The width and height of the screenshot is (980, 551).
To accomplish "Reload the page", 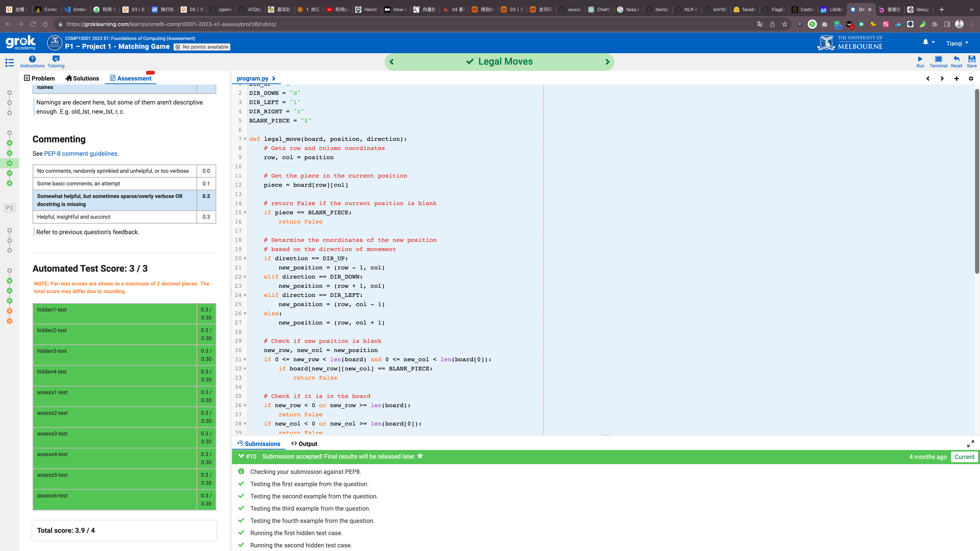I will pyautogui.click(x=33, y=24).
